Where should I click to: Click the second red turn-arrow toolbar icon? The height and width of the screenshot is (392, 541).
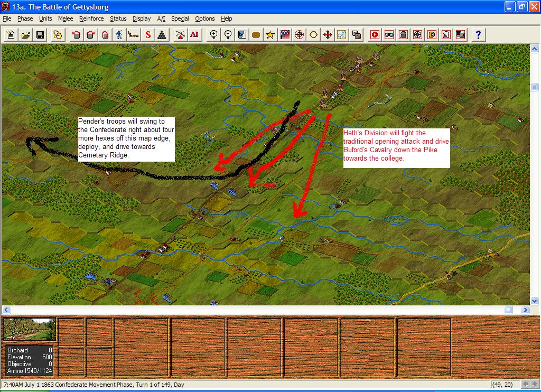coord(91,34)
